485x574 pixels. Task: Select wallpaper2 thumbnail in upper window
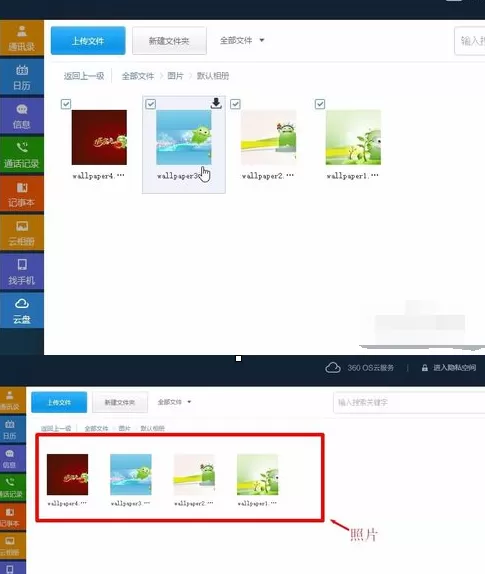[268, 137]
